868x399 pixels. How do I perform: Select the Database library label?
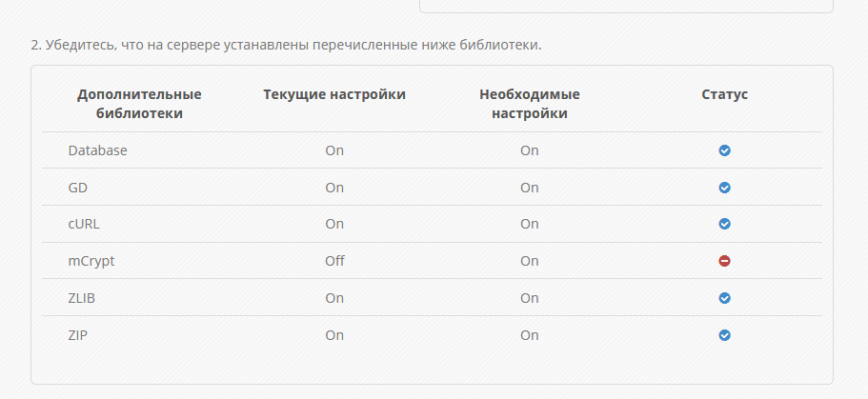click(x=97, y=150)
